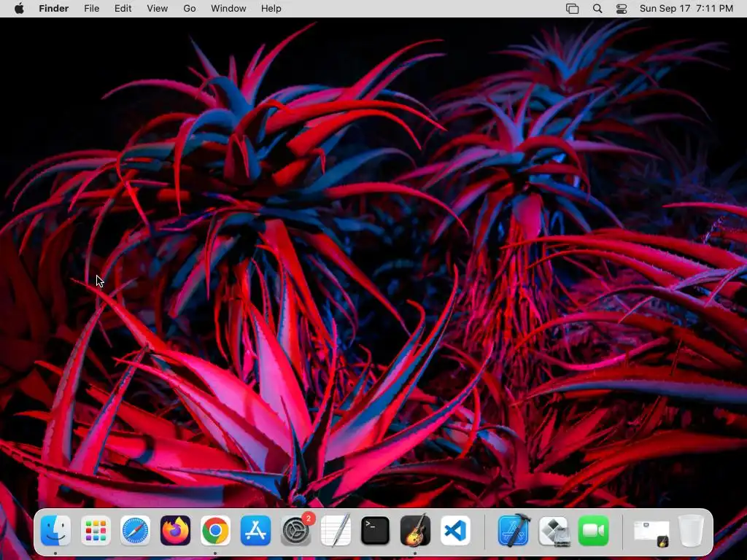This screenshot has width=747, height=560.
Task: Open Terminal from the Dock
Action: pos(376,531)
